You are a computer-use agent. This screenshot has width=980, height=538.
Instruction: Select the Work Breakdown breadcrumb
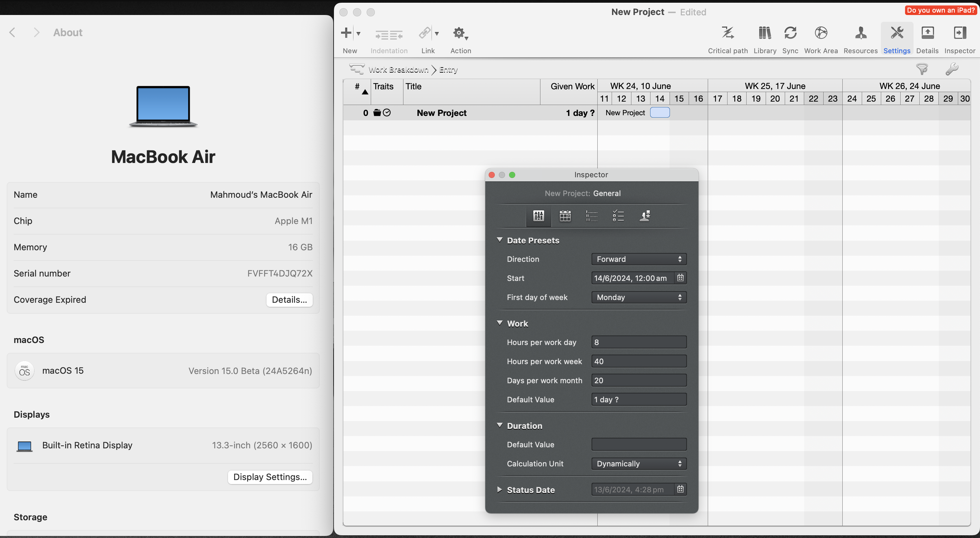(398, 70)
